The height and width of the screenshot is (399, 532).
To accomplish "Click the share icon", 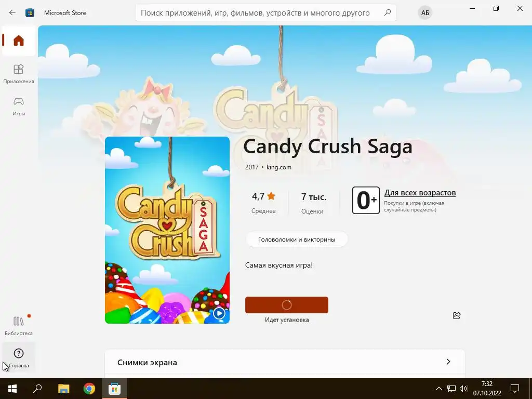I will (x=457, y=315).
